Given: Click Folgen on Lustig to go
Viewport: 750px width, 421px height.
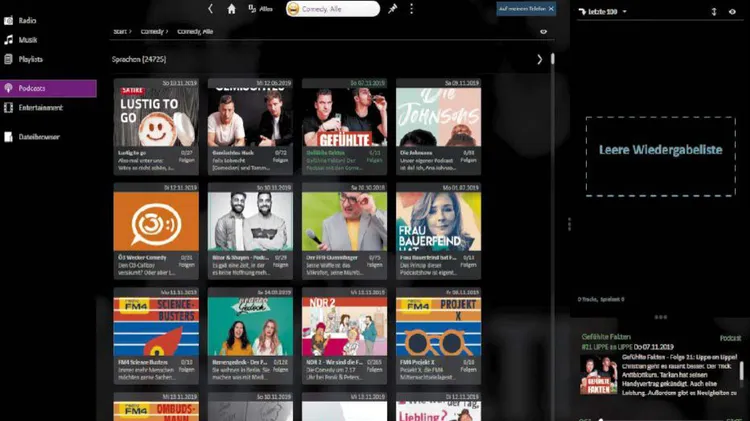Looking at the screenshot, I should click(x=186, y=160).
